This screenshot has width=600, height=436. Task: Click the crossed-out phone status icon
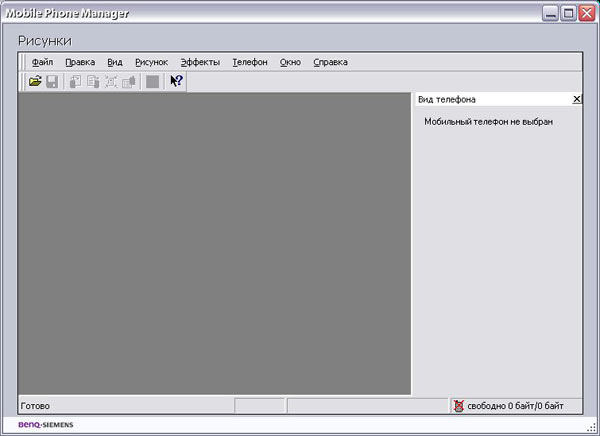[x=458, y=406]
